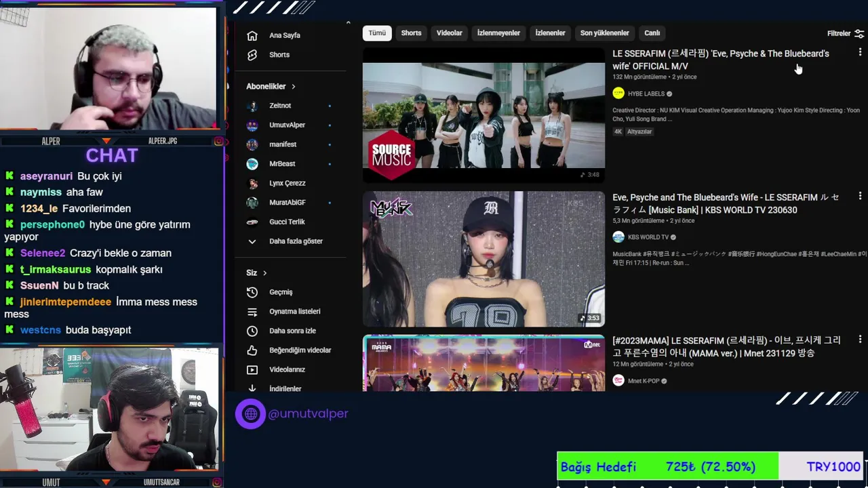The height and width of the screenshot is (488, 868).
Task: Click HYBE LABELS channel avatar
Action: point(618,94)
